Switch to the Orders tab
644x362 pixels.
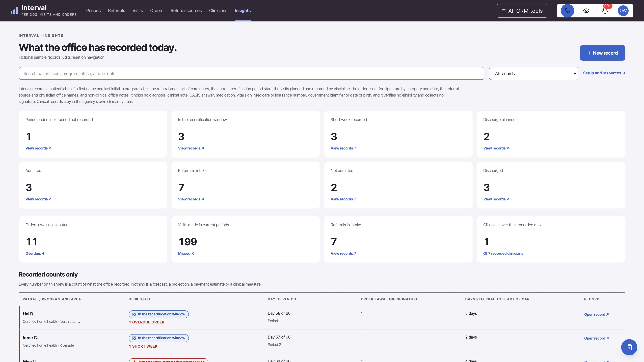(156, 11)
